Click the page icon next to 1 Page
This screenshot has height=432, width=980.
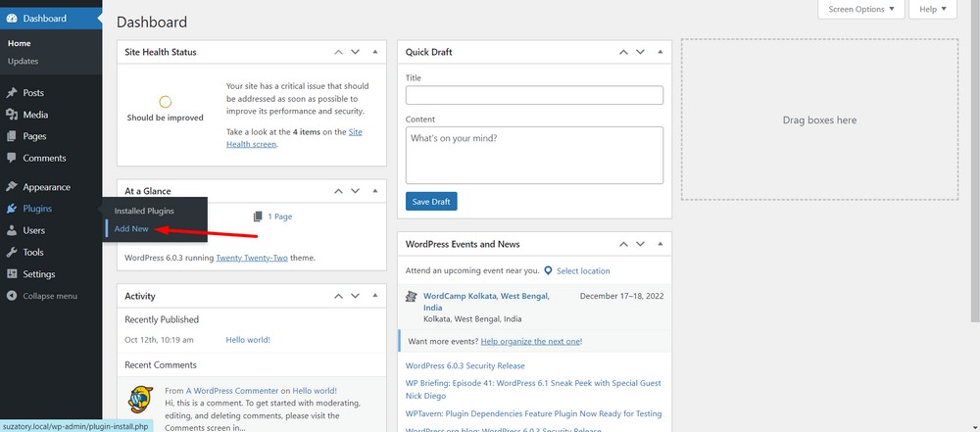coord(258,216)
